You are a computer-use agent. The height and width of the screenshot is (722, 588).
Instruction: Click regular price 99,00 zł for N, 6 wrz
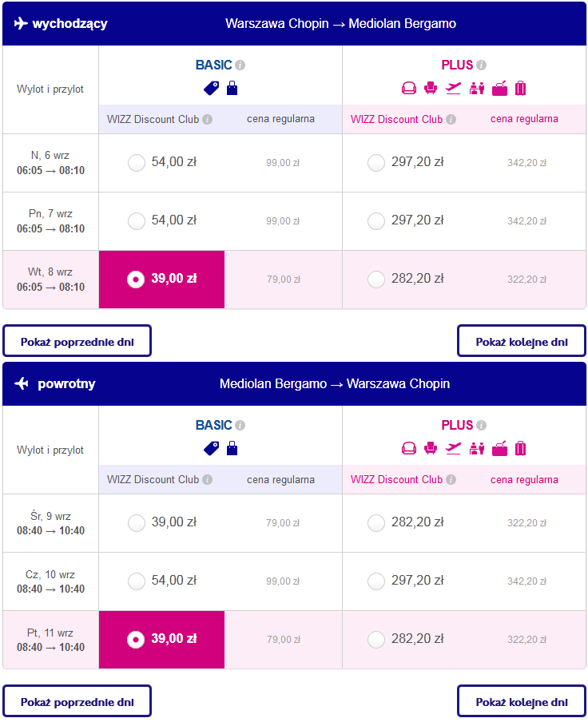283,163
